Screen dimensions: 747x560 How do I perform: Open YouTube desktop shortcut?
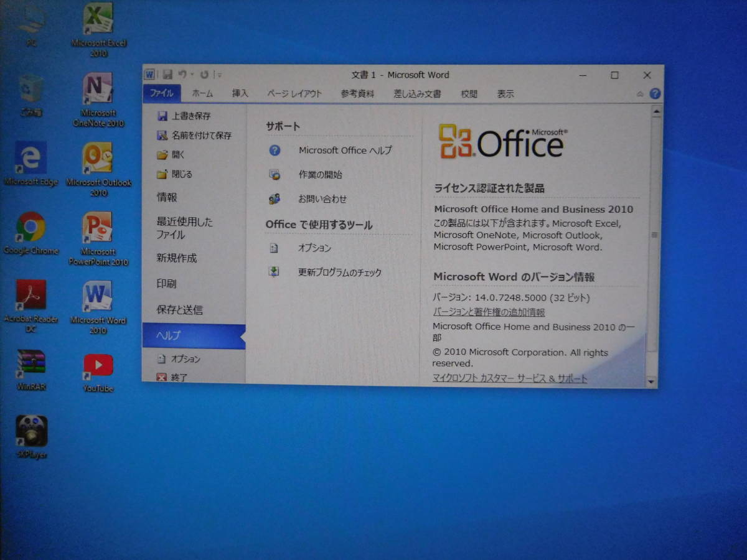[x=98, y=373]
